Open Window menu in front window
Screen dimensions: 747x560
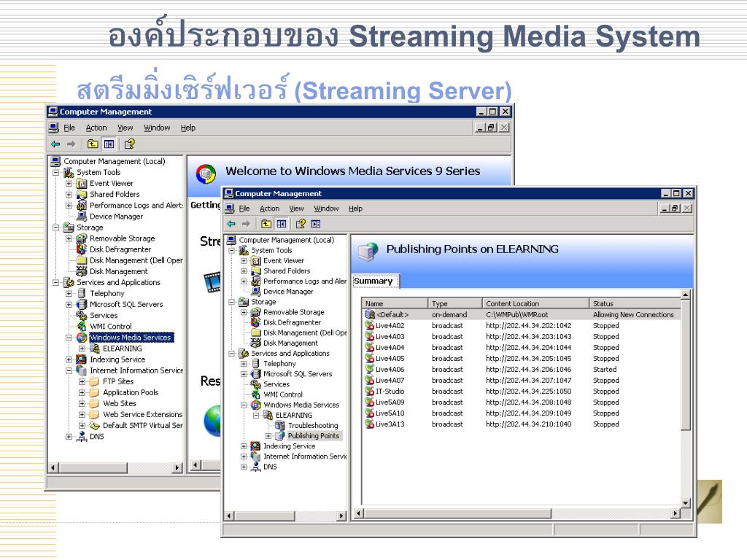tap(326, 209)
